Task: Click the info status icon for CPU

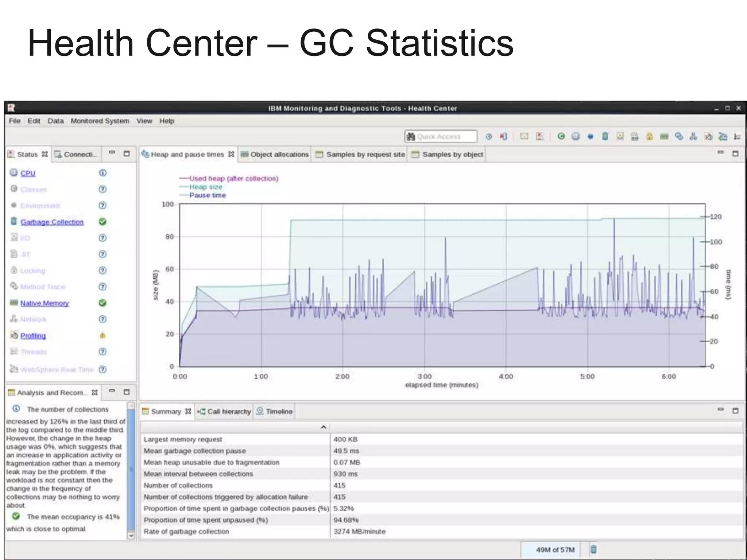Action: pyautogui.click(x=102, y=173)
